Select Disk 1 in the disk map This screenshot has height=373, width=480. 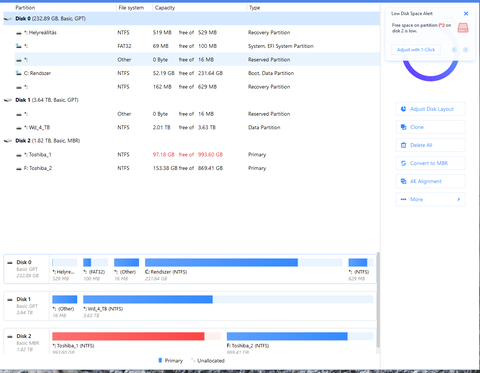coord(26,306)
